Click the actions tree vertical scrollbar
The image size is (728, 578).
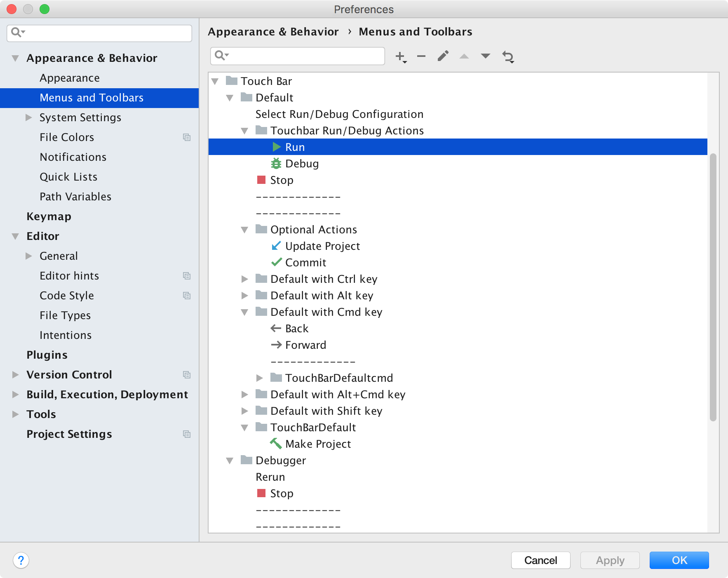tap(713, 287)
